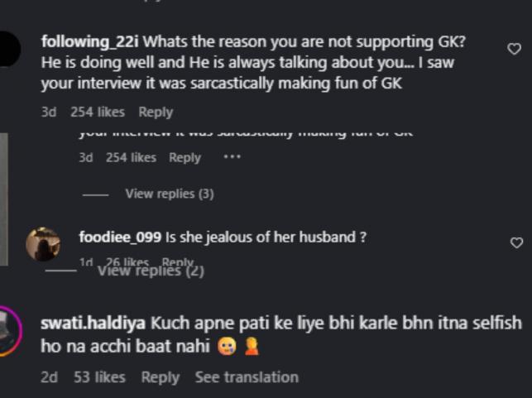
Task: Reply to swati.haldiya's comment
Action: click(x=160, y=377)
